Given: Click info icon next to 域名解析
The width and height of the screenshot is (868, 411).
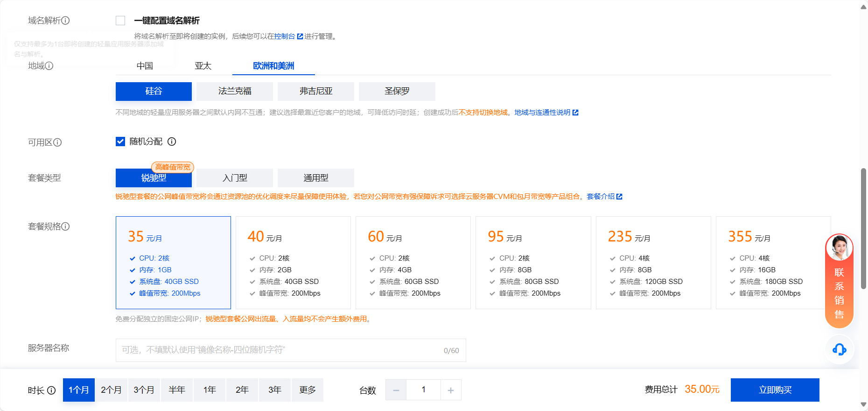Looking at the screenshot, I should click(66, 21).
